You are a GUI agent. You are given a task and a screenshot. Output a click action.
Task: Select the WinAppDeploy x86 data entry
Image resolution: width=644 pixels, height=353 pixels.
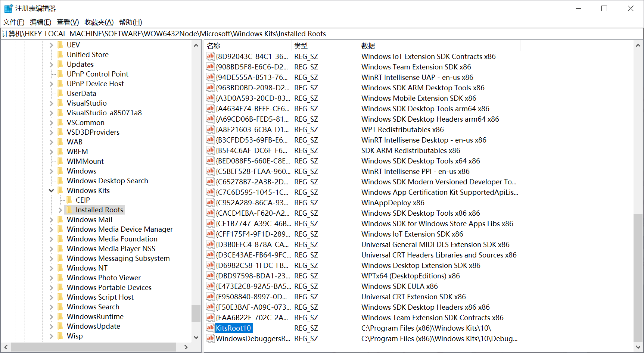tap(393, 203)
